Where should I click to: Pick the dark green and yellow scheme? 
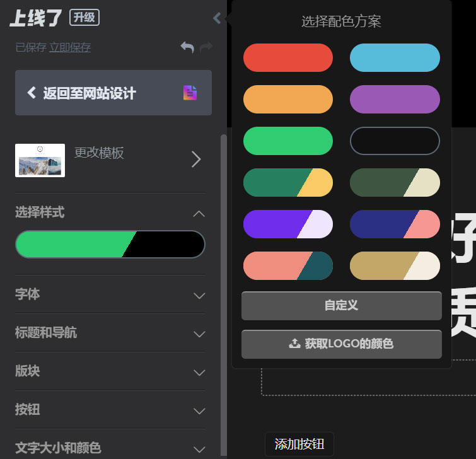288,182
